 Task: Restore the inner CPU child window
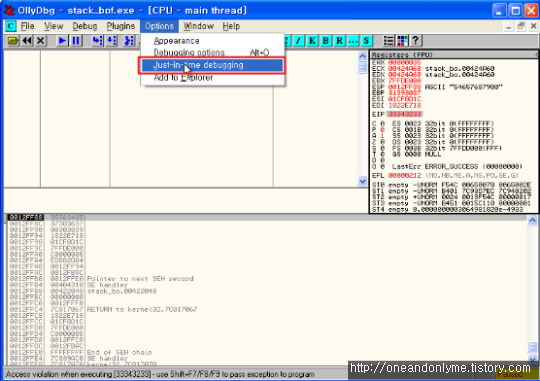(521, 26)
